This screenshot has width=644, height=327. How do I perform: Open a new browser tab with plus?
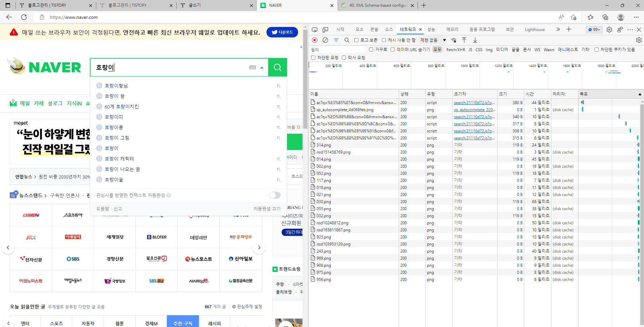click(424, 5)
